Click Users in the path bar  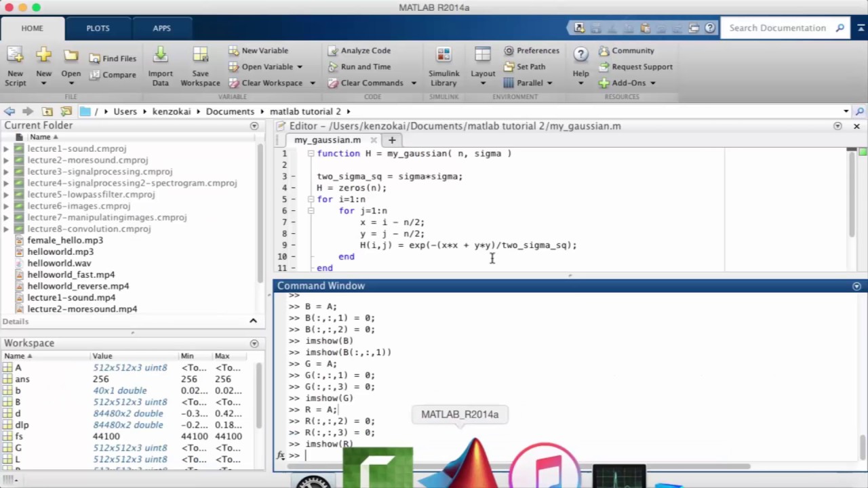pyautogui.click(x=125, y=111)
